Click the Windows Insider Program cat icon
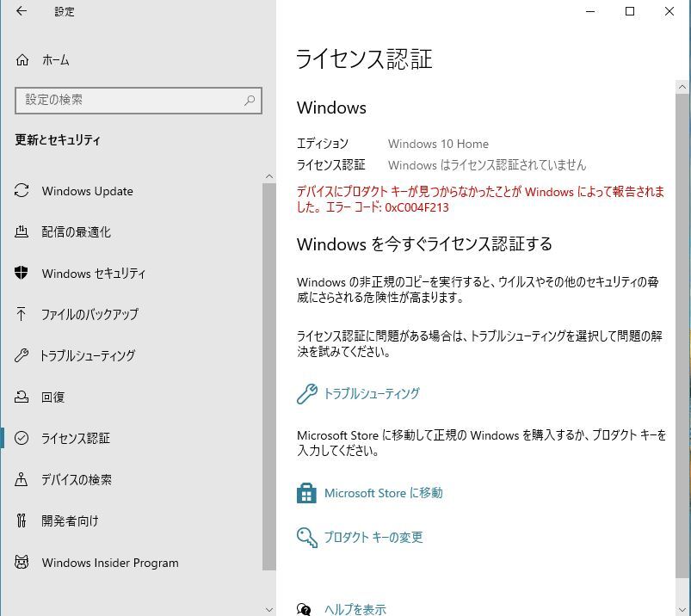Viewport: 691px width, 616px height. [x=22, y=562]
